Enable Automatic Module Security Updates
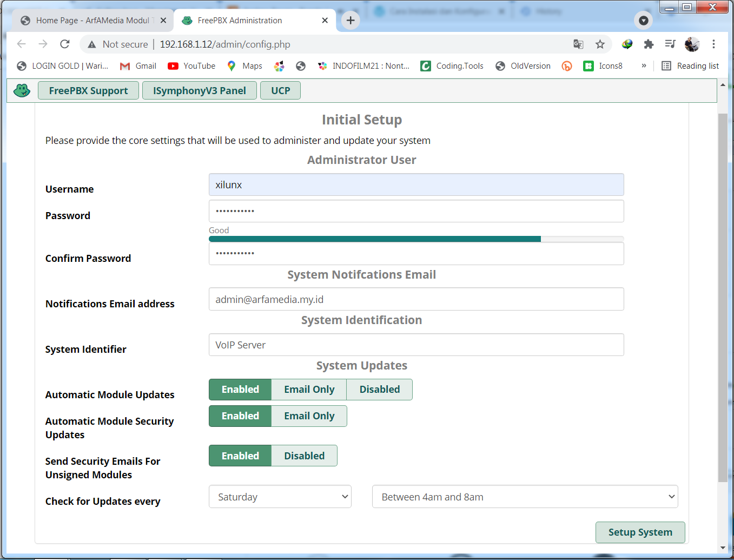734x560 pixels. (240, 416)
